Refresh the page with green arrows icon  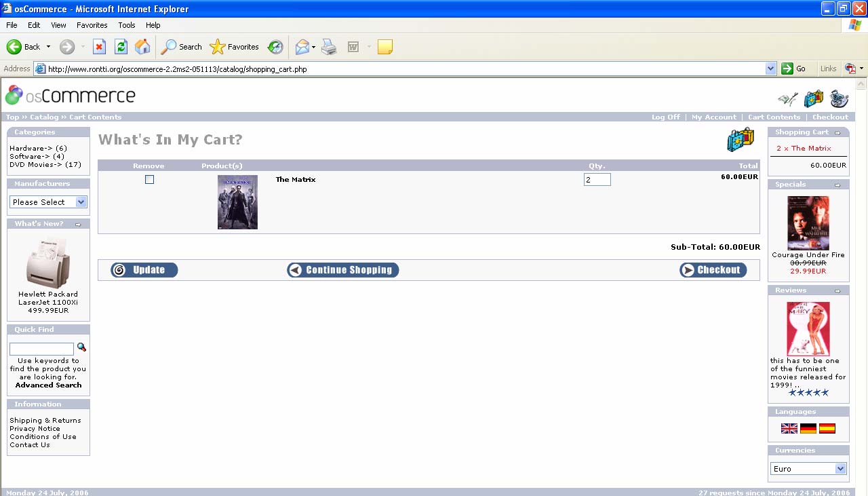click(x=121, y=47)
